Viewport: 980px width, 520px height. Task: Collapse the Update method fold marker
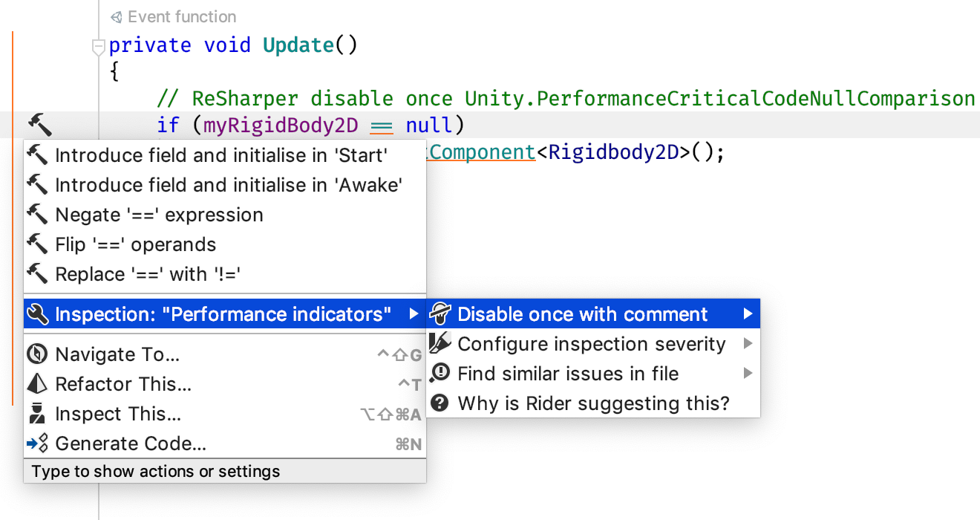(98, 48)
